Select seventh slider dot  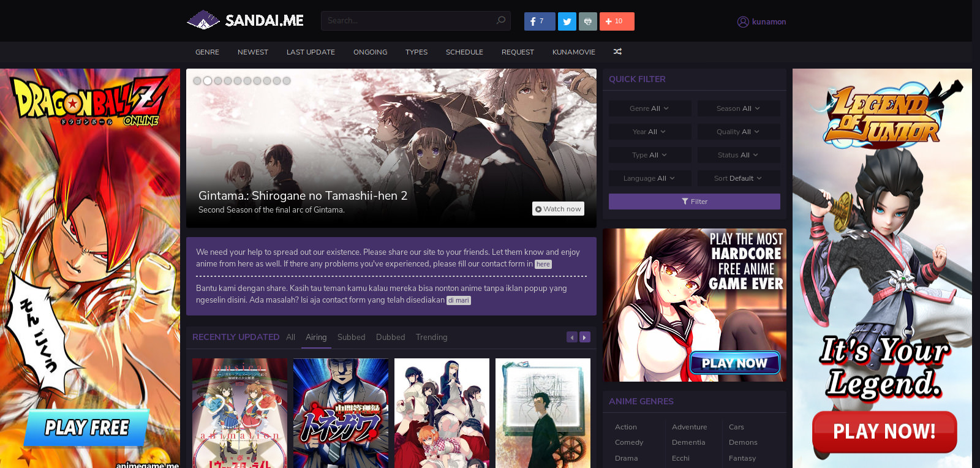tap(257, 81)
